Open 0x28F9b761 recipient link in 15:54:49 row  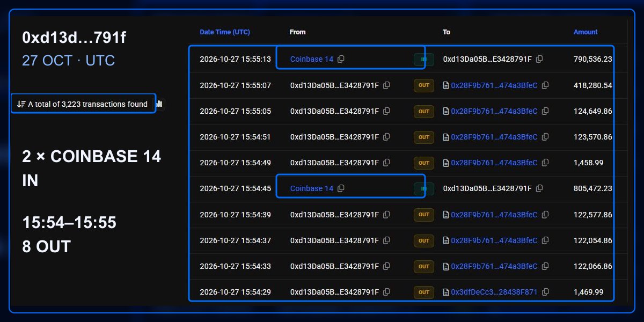[494, 163]
